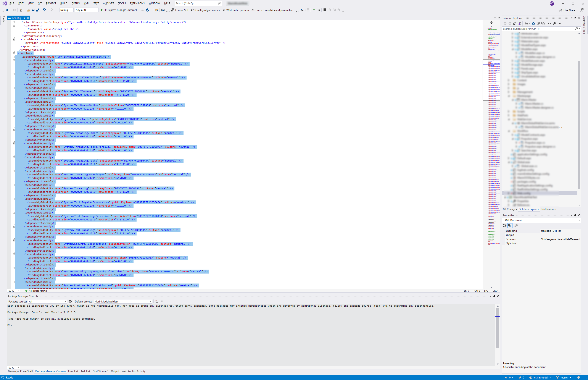Viewport: 588px width, 380px height.
Task: Clear the Package Manager Console
Action: click(x=157, y=302)
